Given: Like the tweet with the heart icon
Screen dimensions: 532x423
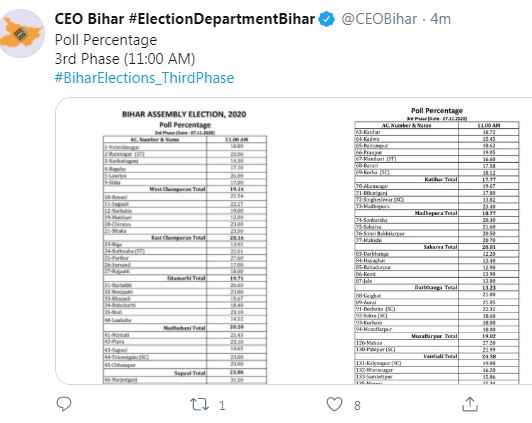Looking at the screenshot, I should 334,404.
